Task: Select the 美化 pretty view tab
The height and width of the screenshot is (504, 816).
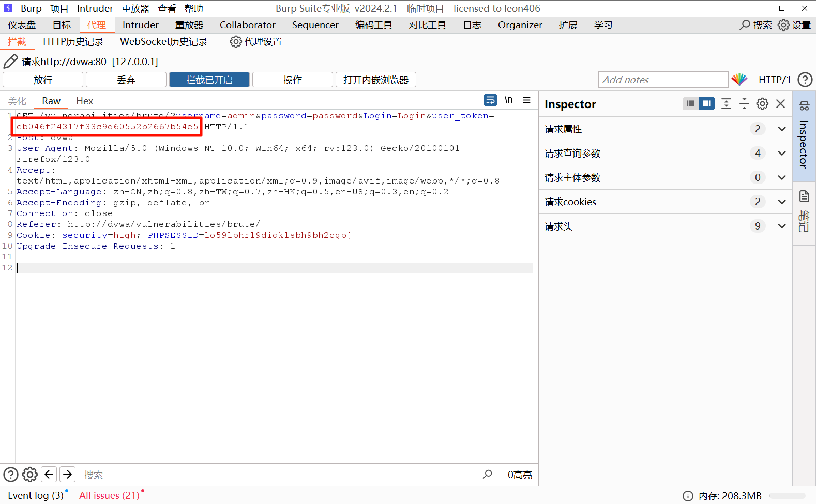Action: (x=17, y=101)
